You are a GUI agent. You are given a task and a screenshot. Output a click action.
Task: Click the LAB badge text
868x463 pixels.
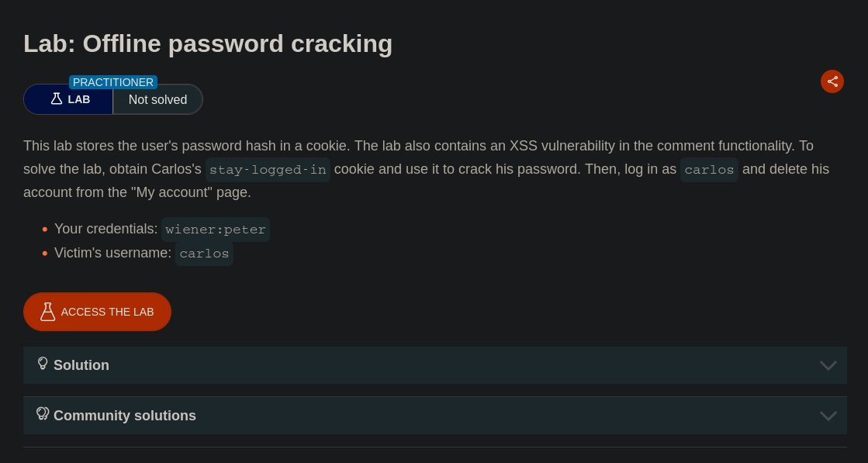(79, 99)
